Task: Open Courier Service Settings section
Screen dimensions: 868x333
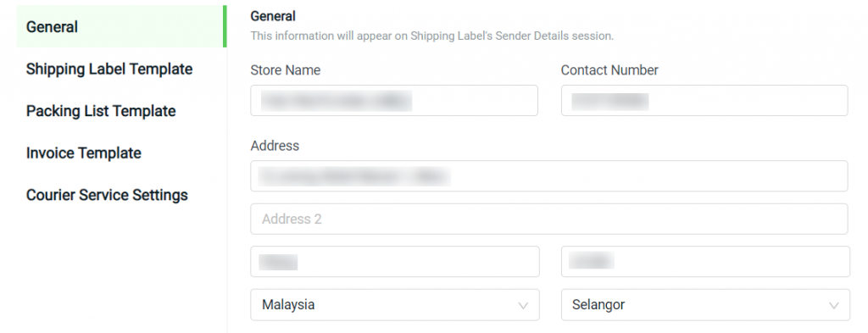Action: pos(107,195)
